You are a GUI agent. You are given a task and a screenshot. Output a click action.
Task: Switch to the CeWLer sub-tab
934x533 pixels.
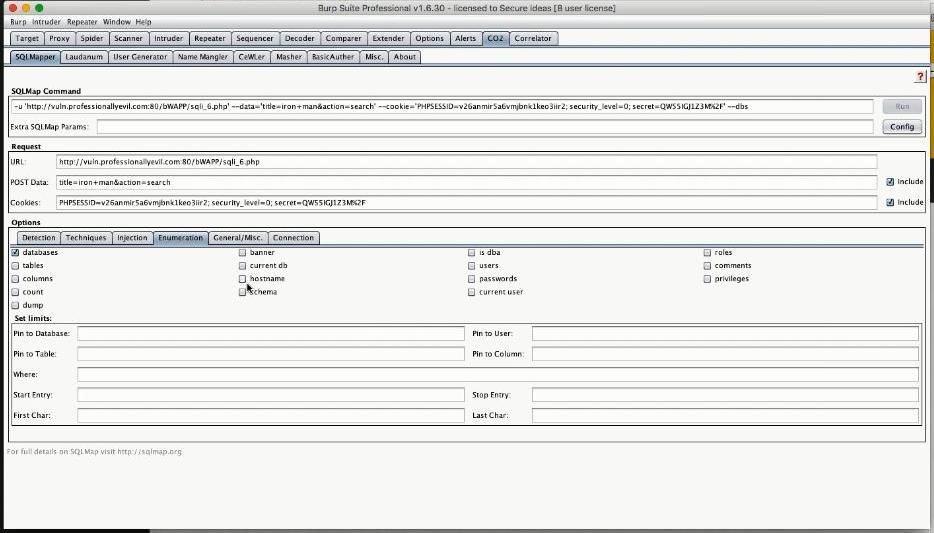[x=251, y=57]
